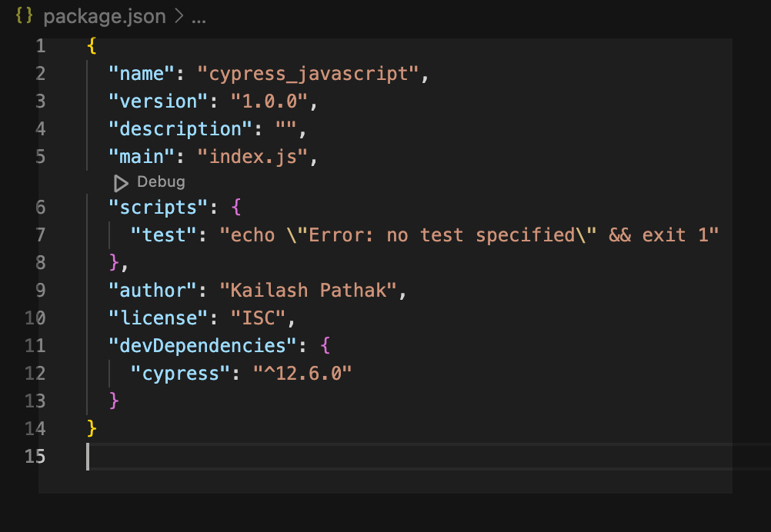The width and height of the screenshot is (771, 532).
Task: Click the Debug play triangle icon
Action: tap(121, 183)
